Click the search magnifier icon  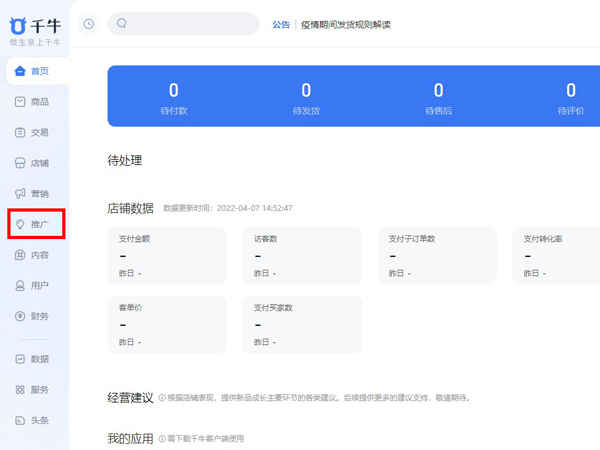[122, 24]
